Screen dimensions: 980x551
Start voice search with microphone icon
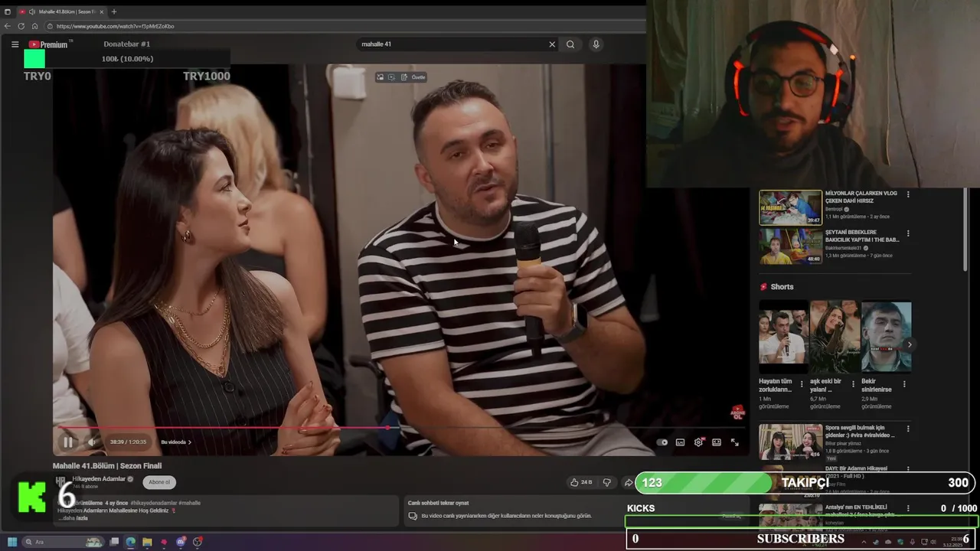596,44
